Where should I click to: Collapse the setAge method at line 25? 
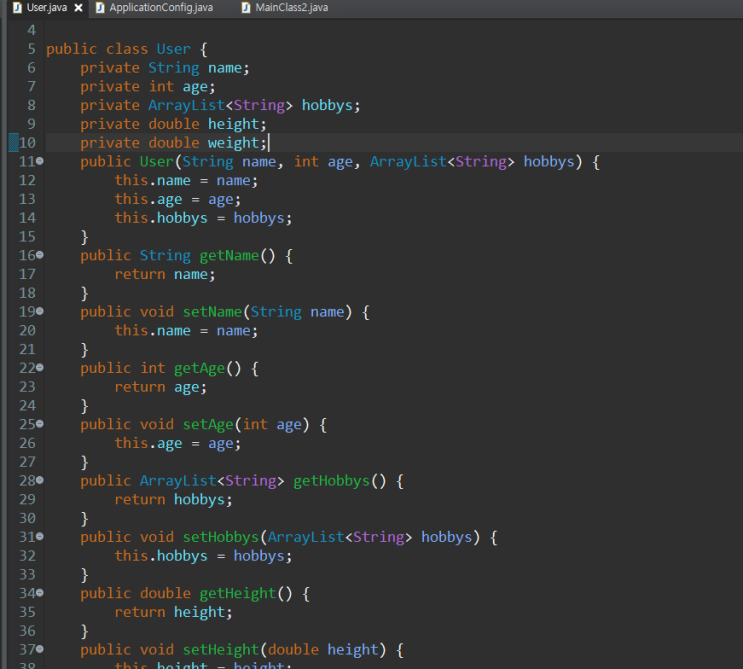(40, 424)
